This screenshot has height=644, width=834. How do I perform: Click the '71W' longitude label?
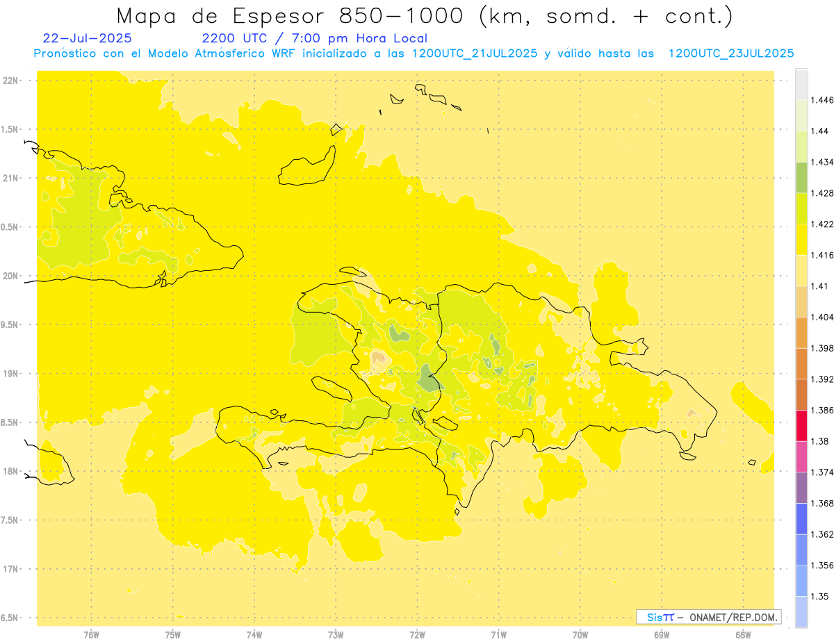pyautogui.click(x=498, y=634)
